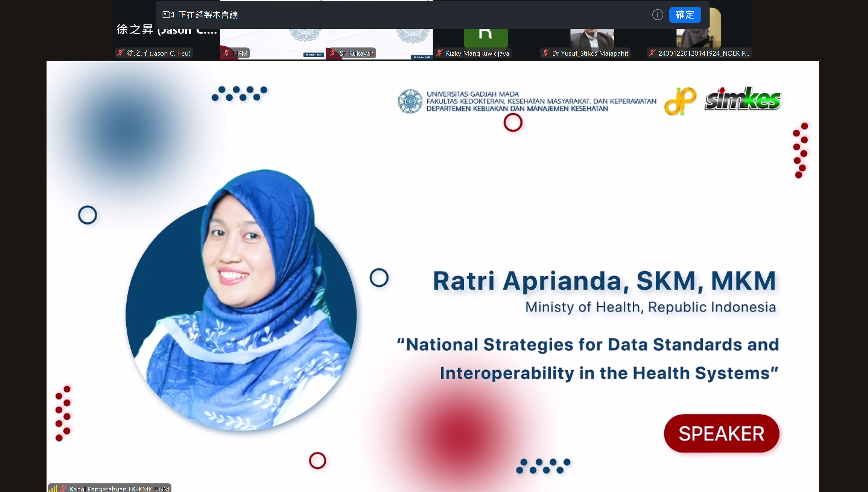
Task: Click Kanal Pengetahuan's muted microphone icon
Action: pyautogui.click(x=63, y=489)
